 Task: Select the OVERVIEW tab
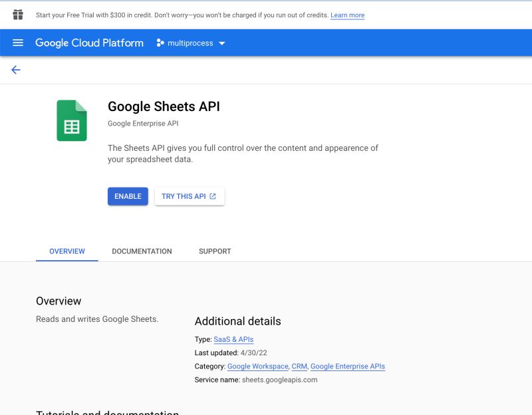[x=67, y=251]
